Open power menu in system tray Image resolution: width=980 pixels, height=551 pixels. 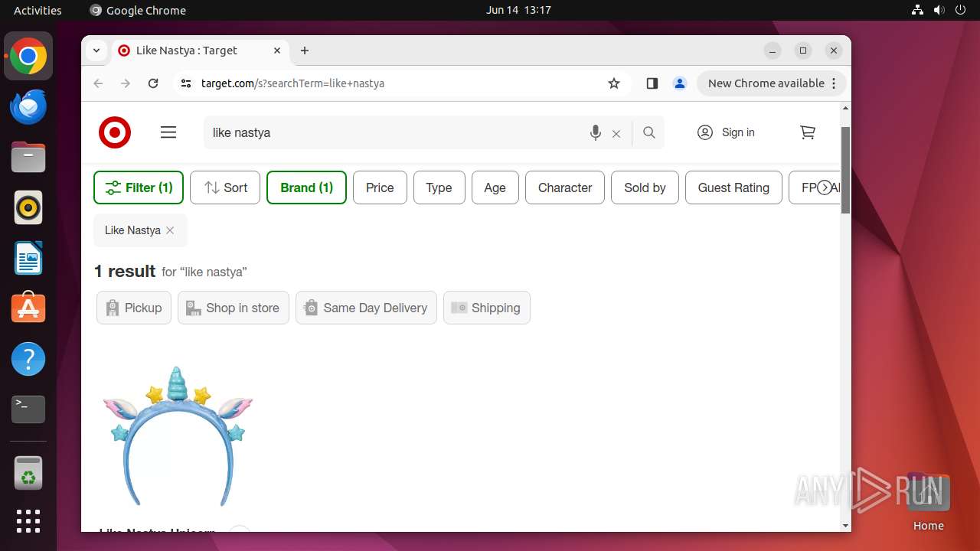962,10
